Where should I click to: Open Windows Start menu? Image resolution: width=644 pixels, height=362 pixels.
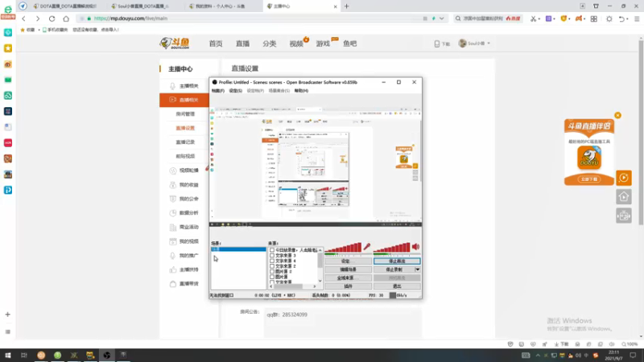(8, 355)
